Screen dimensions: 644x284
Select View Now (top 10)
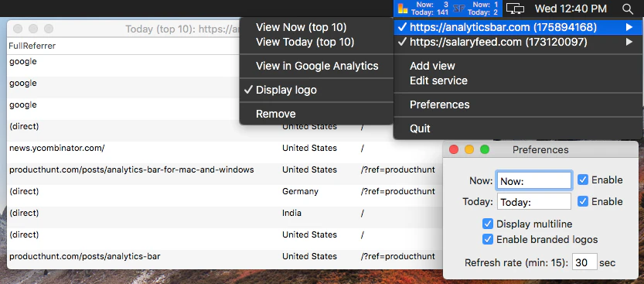point(301,28)
